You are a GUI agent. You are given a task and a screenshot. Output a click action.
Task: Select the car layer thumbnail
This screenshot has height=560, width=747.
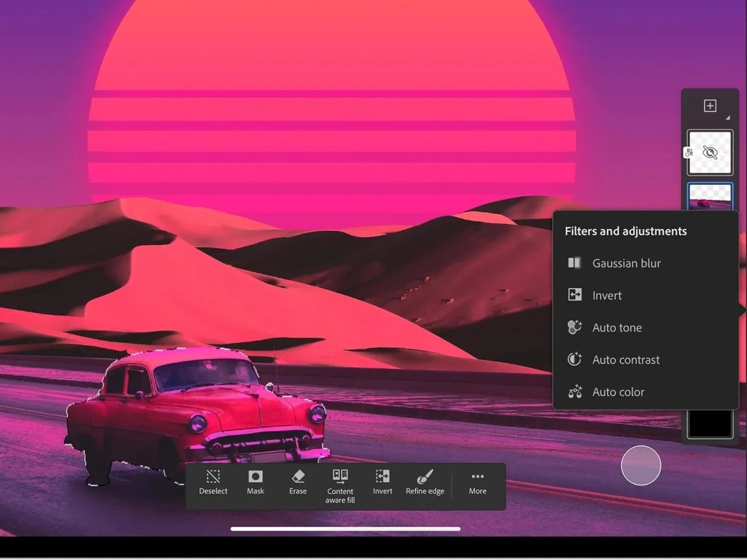[710, 197]
